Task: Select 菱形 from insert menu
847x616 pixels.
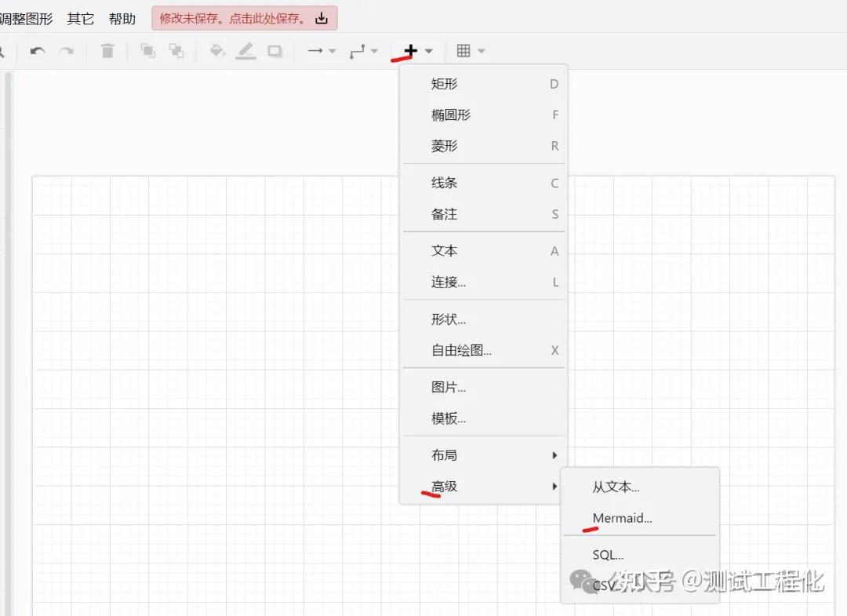Action: (x=483, y=146)
